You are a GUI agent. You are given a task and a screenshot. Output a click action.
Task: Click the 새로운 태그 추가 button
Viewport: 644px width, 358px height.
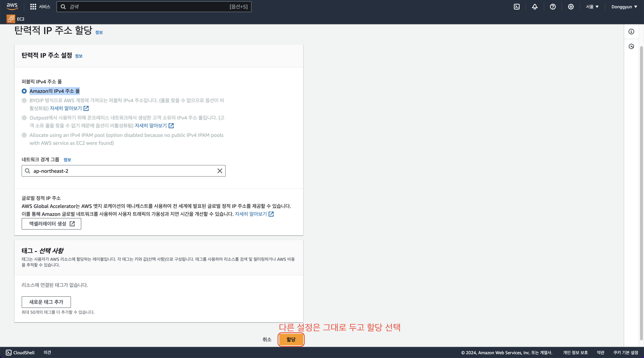click(x=46, y=302)
